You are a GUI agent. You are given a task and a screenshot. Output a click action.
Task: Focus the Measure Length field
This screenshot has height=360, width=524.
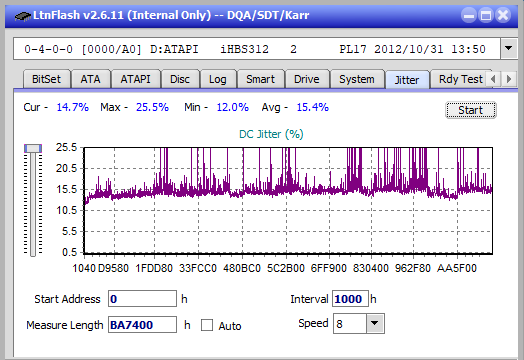coord(142,325)
